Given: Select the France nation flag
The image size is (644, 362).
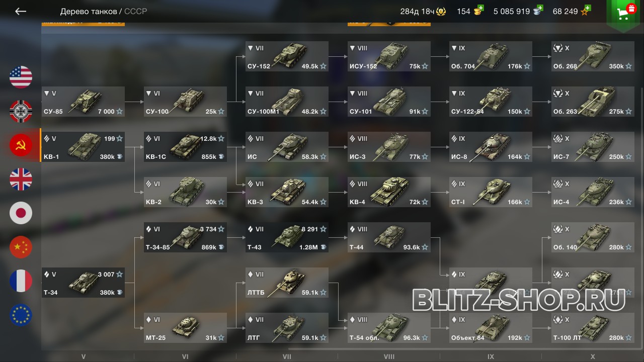Looking at the screenshot, I should coord(21,281).
